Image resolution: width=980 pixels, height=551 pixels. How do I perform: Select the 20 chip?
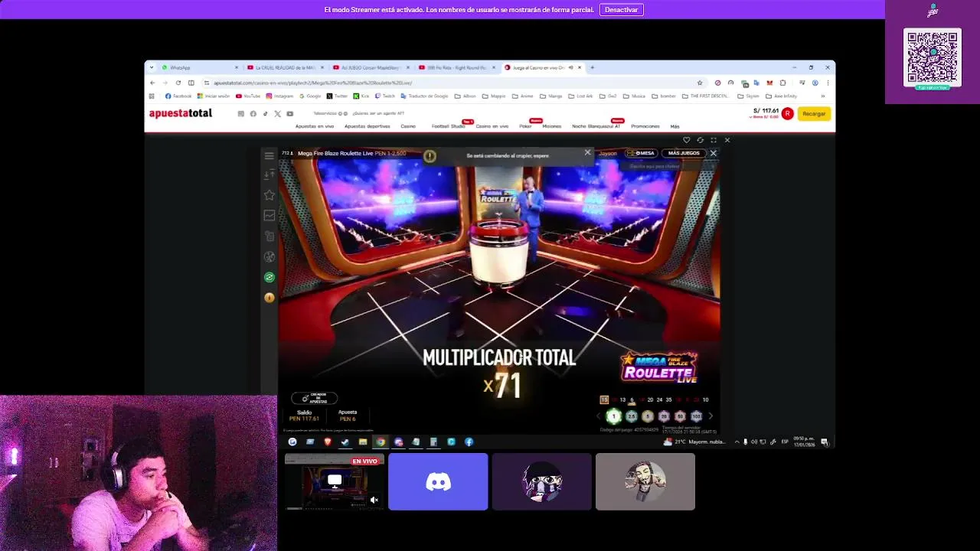coord(664,416)
